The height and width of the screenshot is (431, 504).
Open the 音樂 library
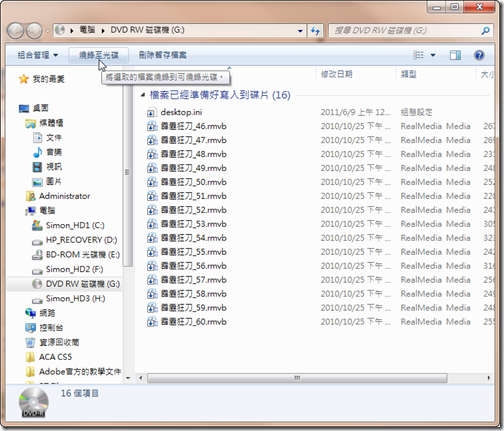point(47,152)
